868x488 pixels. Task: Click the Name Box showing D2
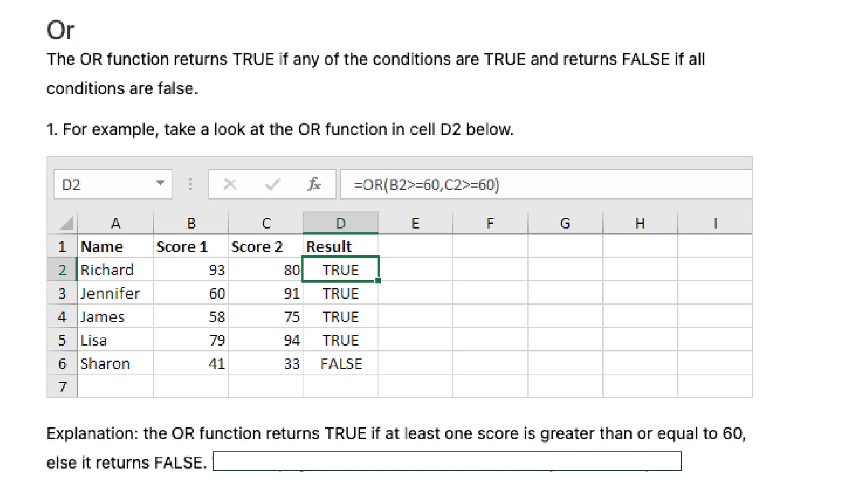[x=113, y=184]
